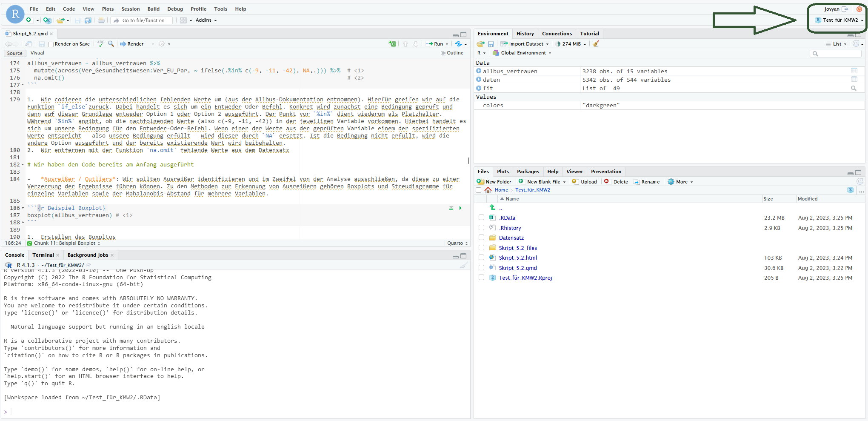The height and width of the screenshot is (421, 868).
Task: Clear objects with the broom icon
Action: (596, 43)
